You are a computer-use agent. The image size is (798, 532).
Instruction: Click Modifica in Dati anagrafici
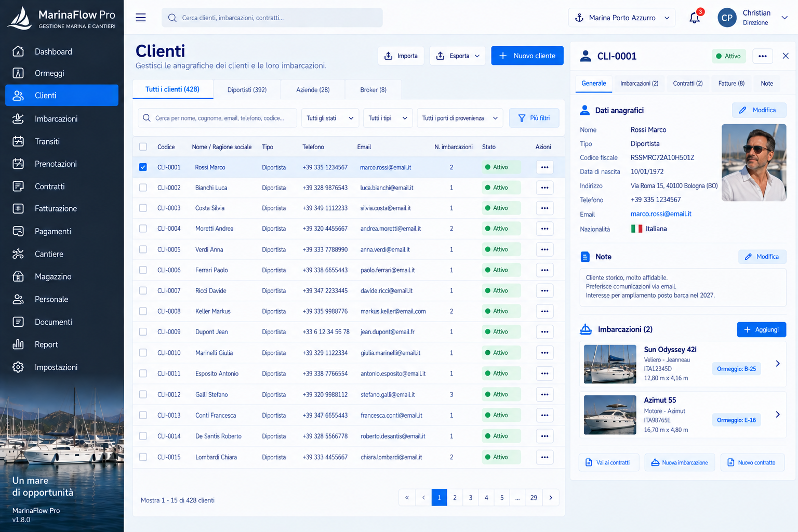759,110
